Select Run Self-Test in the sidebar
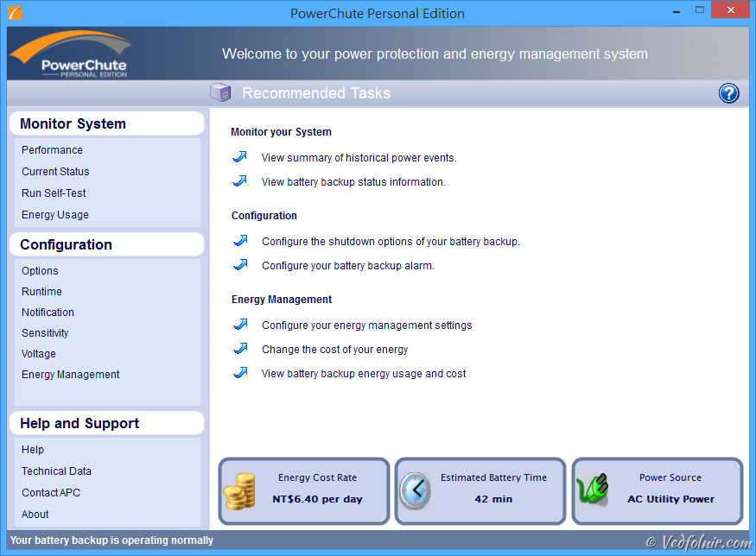Image resolution: width=756 pixels, height=556 pixels. point(54,193)
